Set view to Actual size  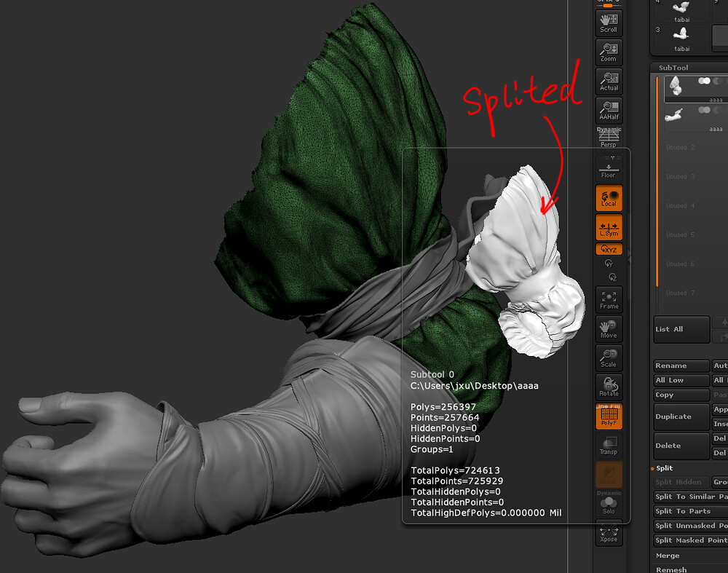point(609,82)
